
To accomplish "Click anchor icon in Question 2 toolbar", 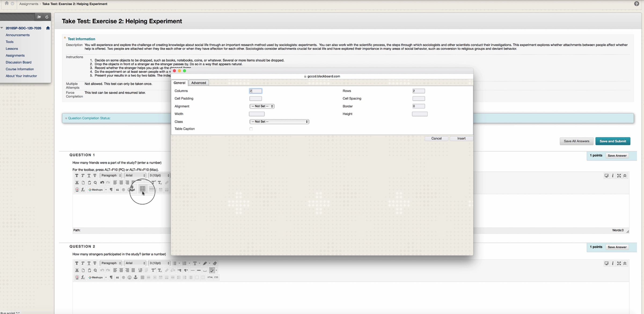I will coord(136,277).
